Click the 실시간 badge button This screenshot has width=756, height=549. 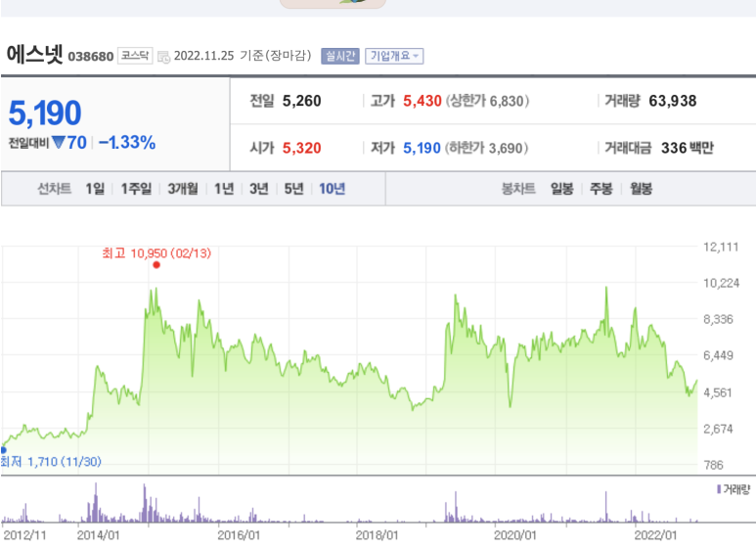coord(340,56)
